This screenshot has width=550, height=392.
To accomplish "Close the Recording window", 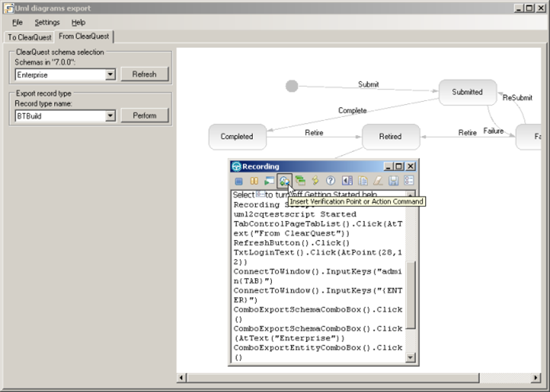I will pyautogui.click(x=410, y=166).
